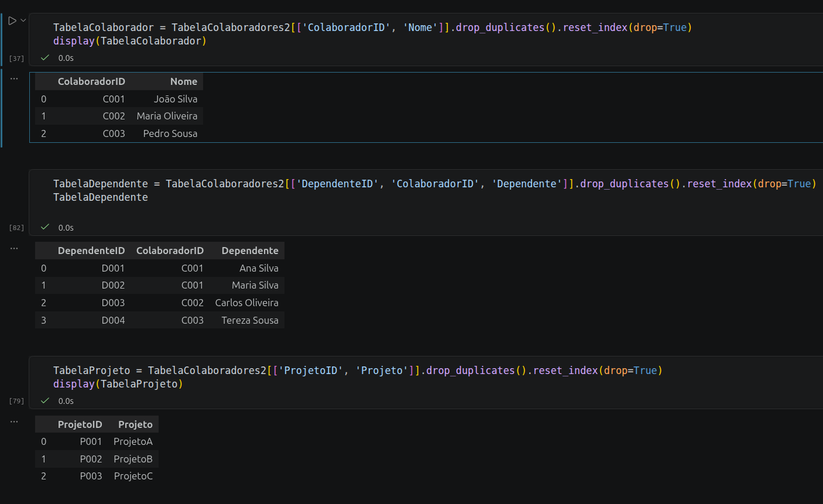
Task: Click execution count label [37]
Action: point(16,59)
